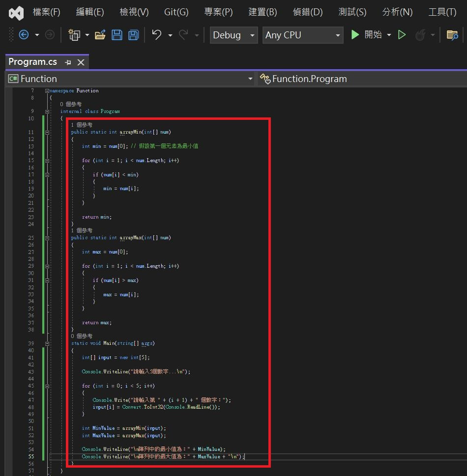Open the Any CPU platform dropdown
Image resolution: width=467 pixels, height=476 pixels.
[303, 35]
